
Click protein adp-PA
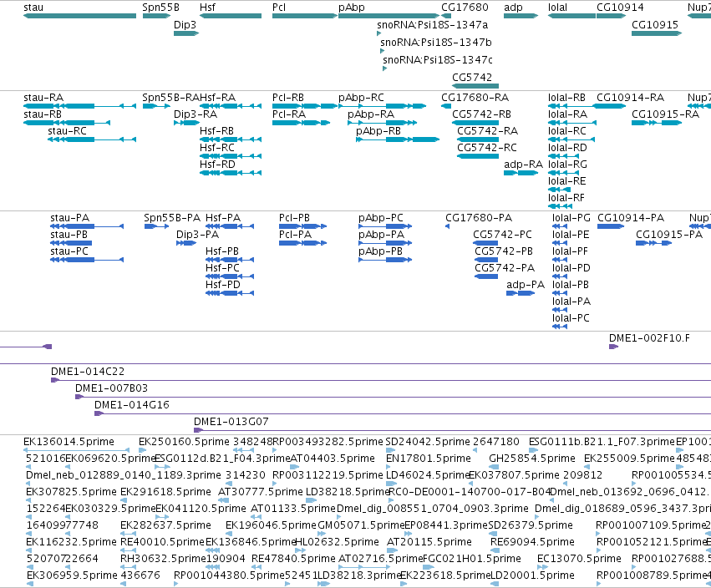[521, 293]
